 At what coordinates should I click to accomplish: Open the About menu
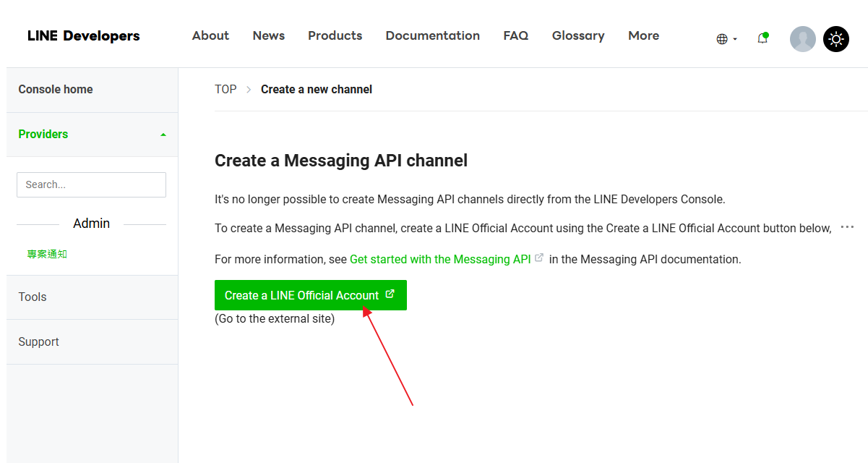point(210,35)
